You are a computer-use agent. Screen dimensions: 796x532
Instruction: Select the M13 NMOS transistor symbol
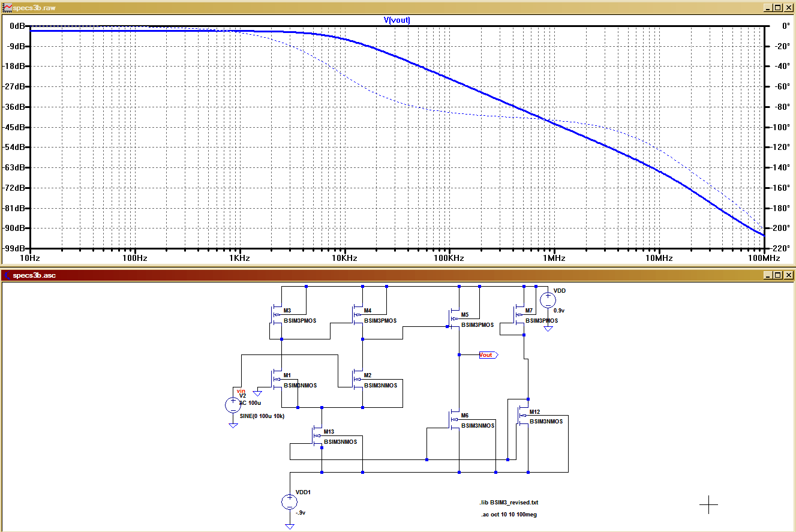(x=316, y=435)
